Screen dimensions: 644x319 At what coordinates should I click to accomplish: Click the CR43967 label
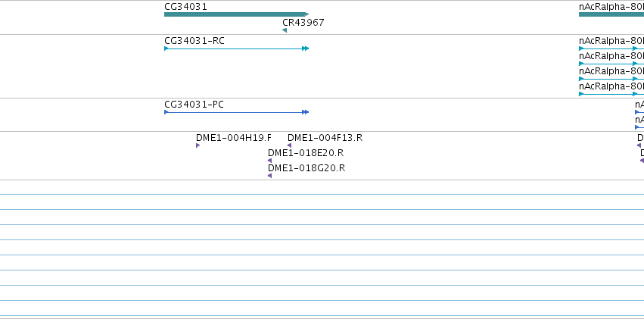click(303, 22)
